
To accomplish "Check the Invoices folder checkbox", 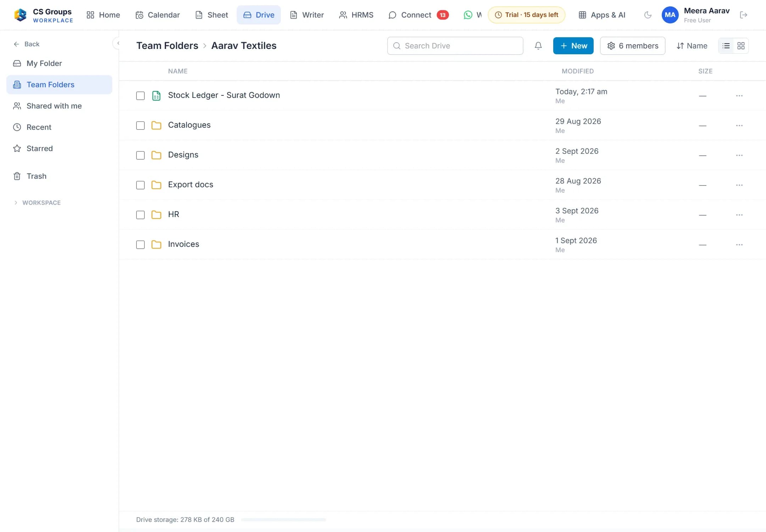I will 140,245.
